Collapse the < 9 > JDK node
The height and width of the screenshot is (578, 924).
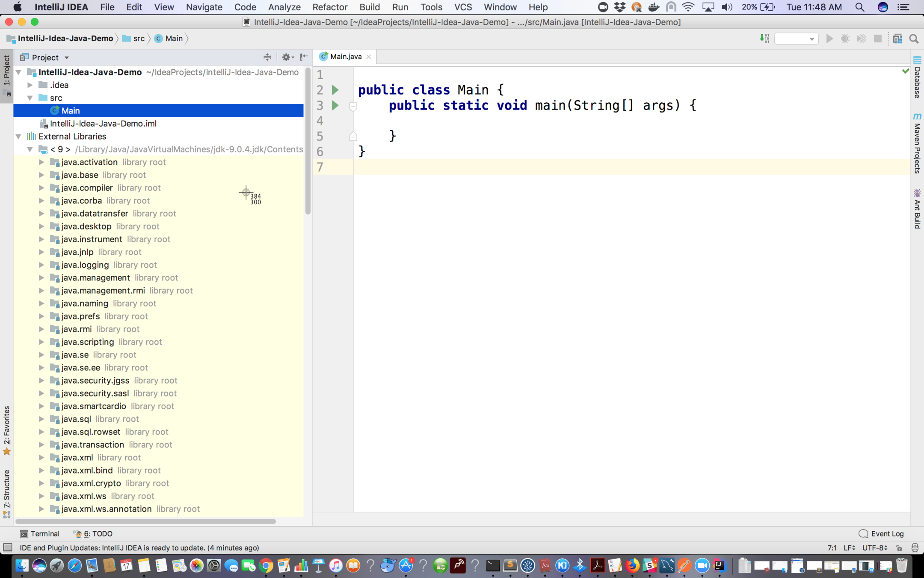click(30, 149)
